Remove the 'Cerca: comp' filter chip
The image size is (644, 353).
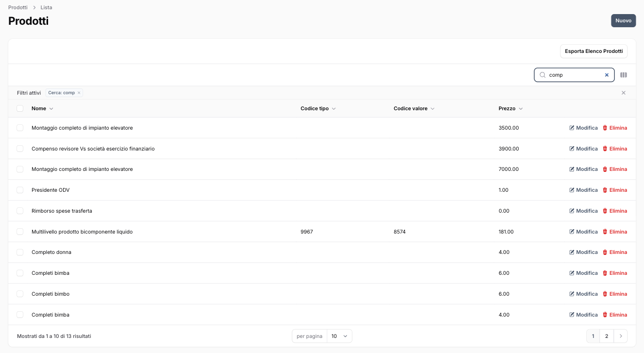pyautogui.click(x=79, y=93)
